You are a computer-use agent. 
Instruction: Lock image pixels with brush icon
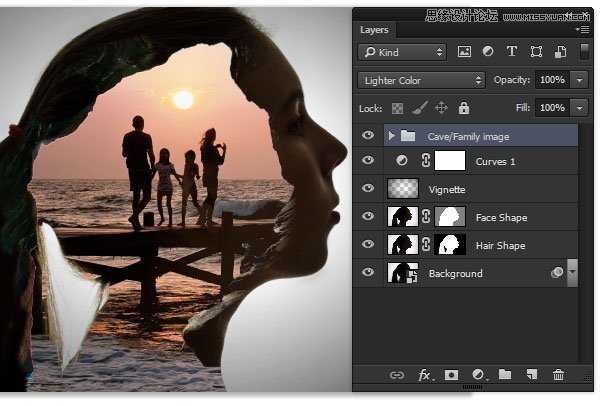[x=420, y=108]
